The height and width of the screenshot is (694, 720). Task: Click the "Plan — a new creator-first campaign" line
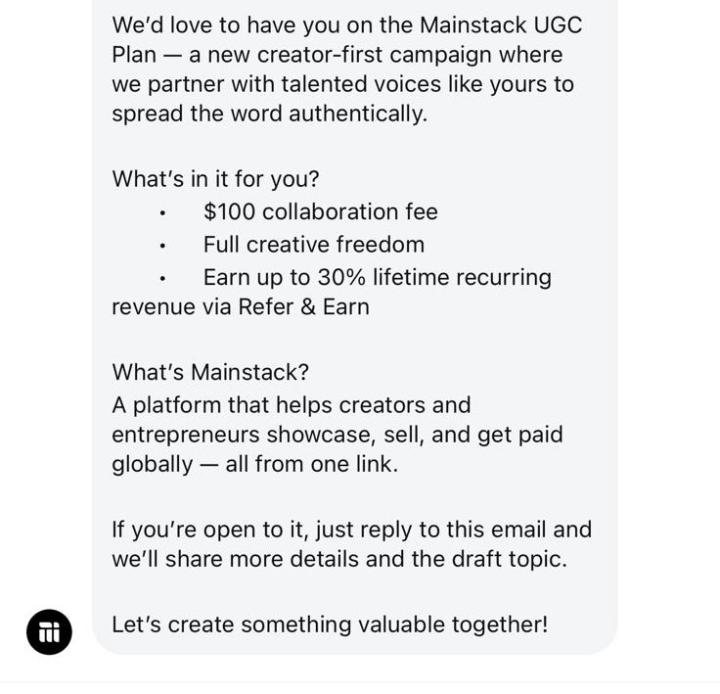pyautogui.click(x=337, y=55)
